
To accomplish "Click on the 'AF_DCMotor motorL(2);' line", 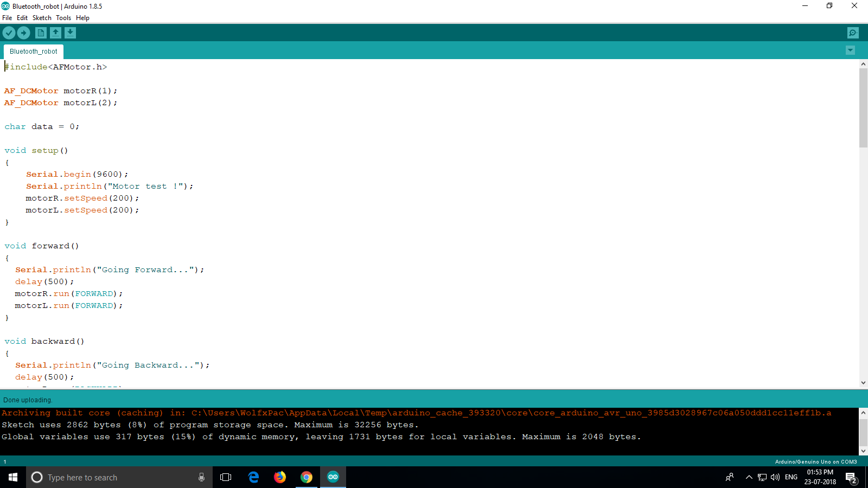I will 61,102.
